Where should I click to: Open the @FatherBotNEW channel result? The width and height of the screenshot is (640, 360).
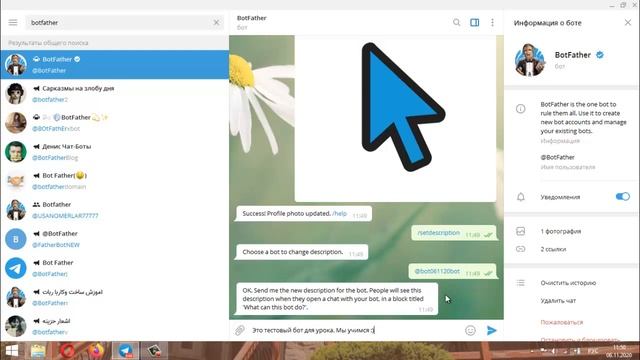click(115, 239)
